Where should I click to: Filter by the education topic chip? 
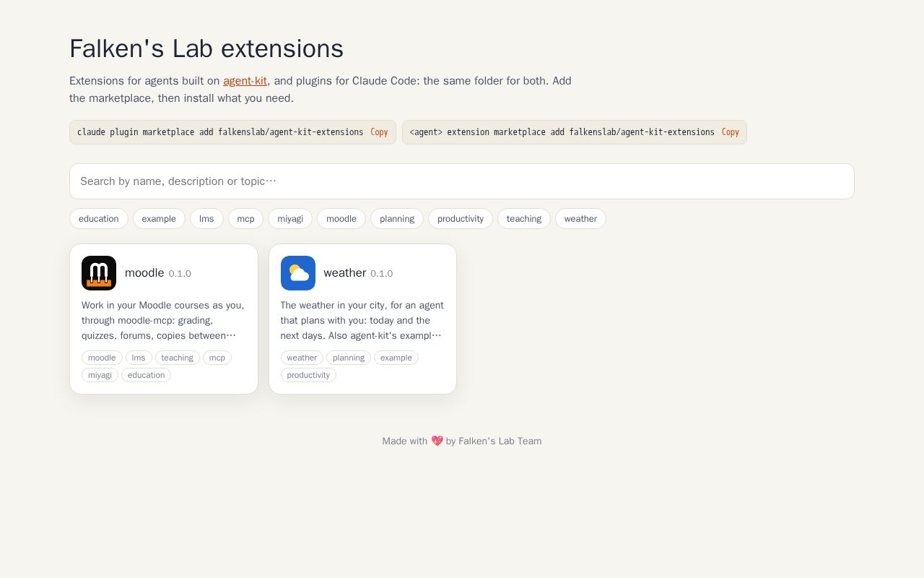[99, 219]
